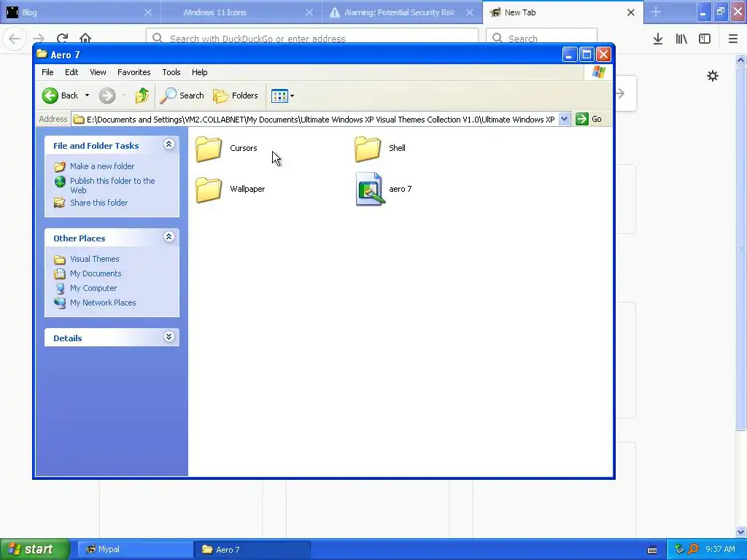
Task: Select the aero 7 theme file icon
Action: 370,189
